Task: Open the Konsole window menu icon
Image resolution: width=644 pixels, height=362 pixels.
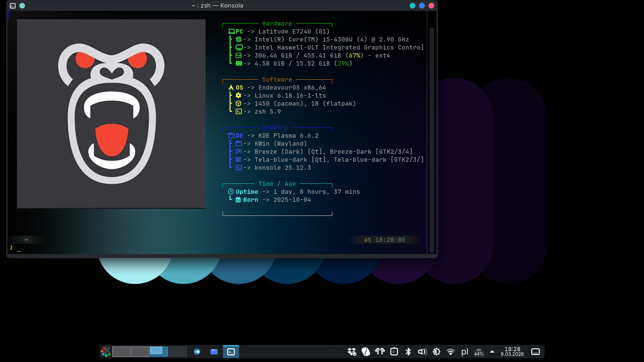Action: [x=13, y=6]
